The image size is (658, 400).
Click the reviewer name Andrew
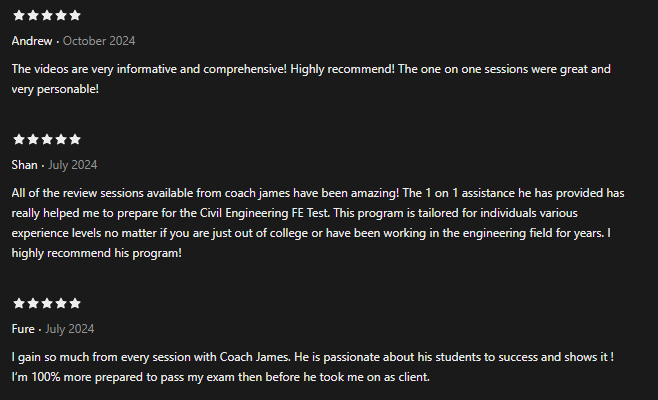[32, 41]
